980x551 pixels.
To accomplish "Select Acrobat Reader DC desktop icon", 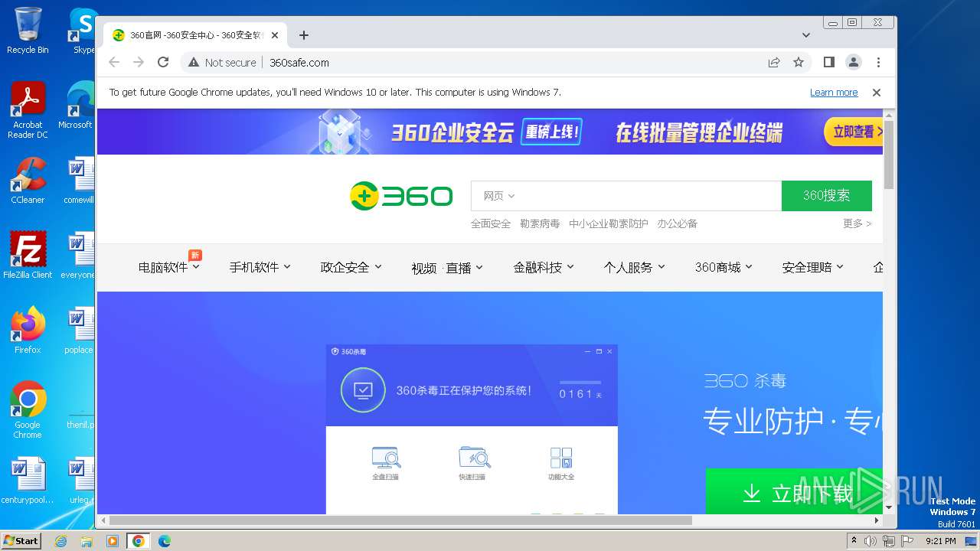I will click(28, 110).
